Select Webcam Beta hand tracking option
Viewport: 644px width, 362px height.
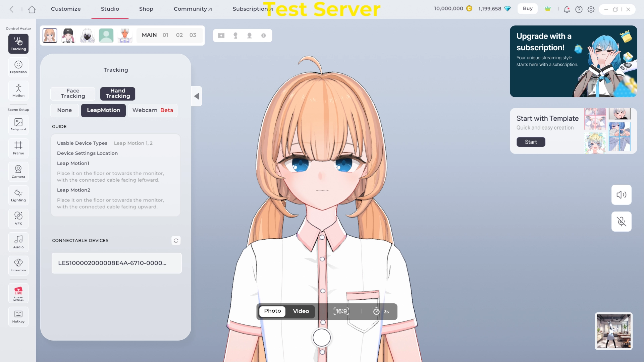click(x=153, y=110)
